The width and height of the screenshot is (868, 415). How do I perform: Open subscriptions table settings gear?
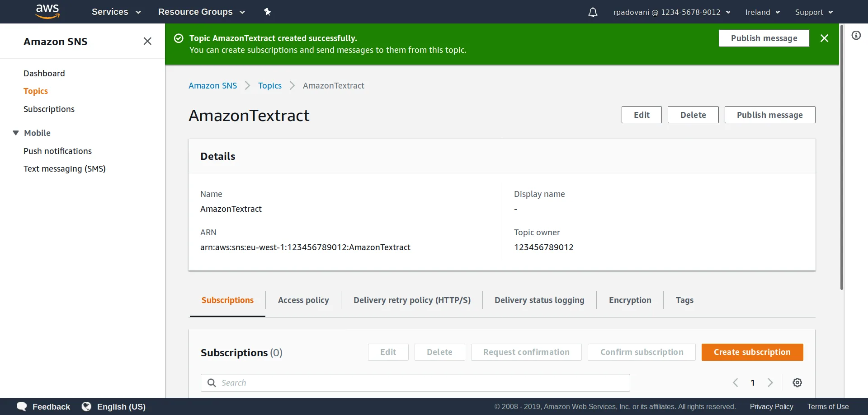point(797,382)
